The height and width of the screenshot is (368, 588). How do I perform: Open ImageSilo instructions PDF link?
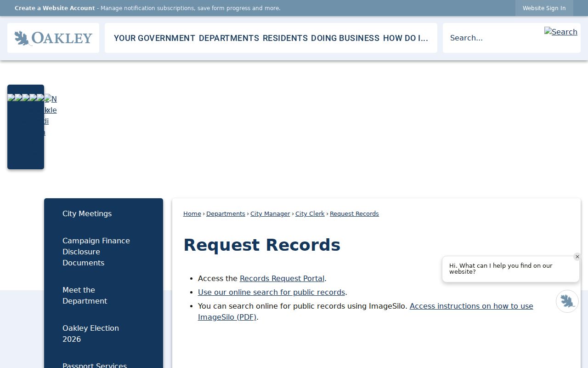click(366, 311)
